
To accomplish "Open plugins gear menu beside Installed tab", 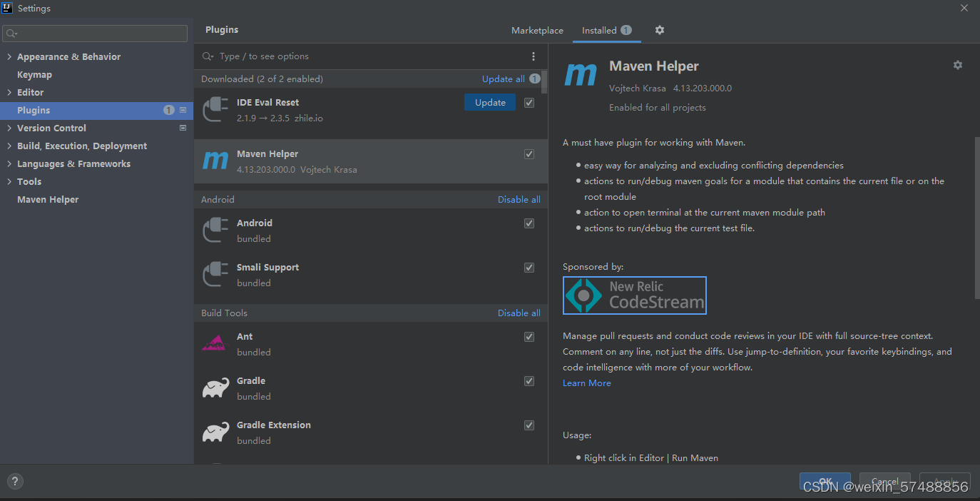I will pos(660,30).
